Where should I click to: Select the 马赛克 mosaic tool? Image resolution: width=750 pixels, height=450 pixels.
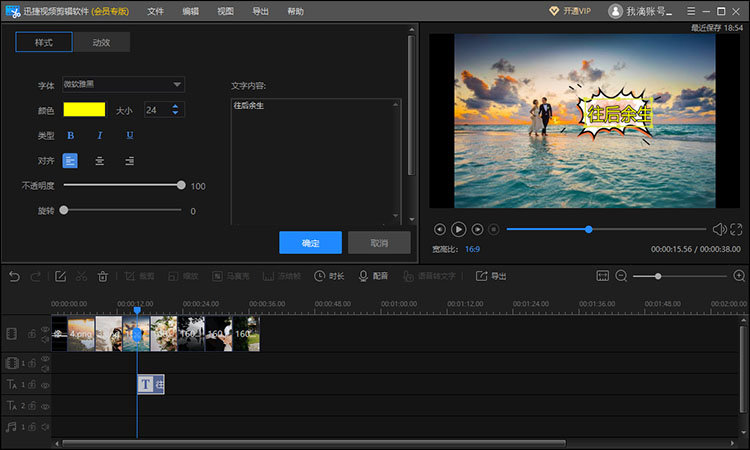231,276
